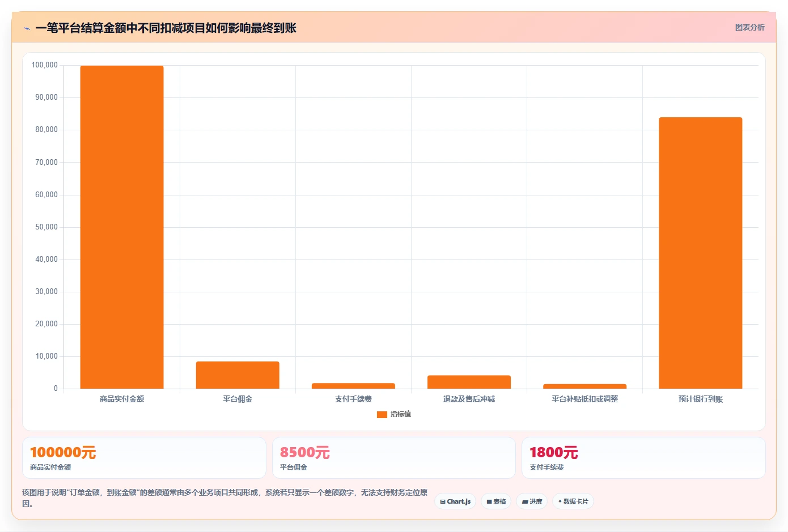Image resolution: width=788 pixels, height=532 pixels.
Task: Select the 商品实付金额 bar in chart
Action: coord(122,227)
